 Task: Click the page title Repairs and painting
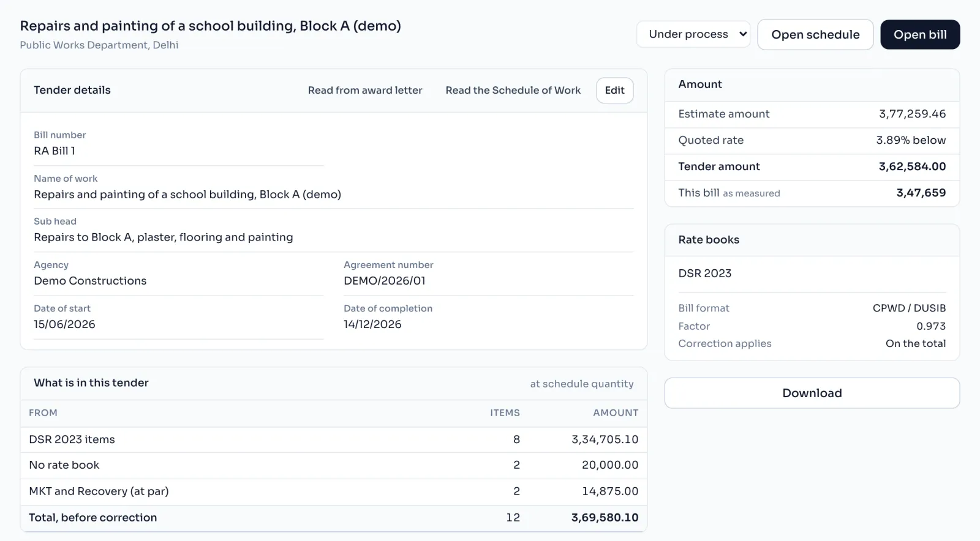tap(210, 26)
